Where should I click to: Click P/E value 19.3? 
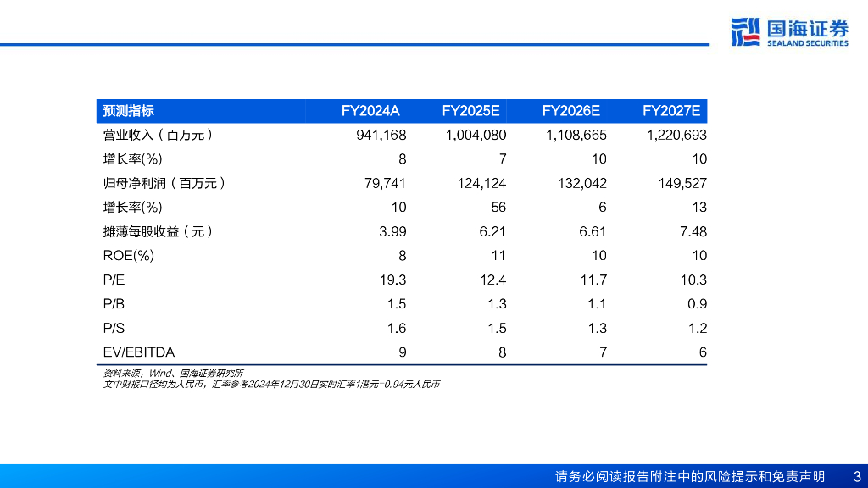click(392, 280)
